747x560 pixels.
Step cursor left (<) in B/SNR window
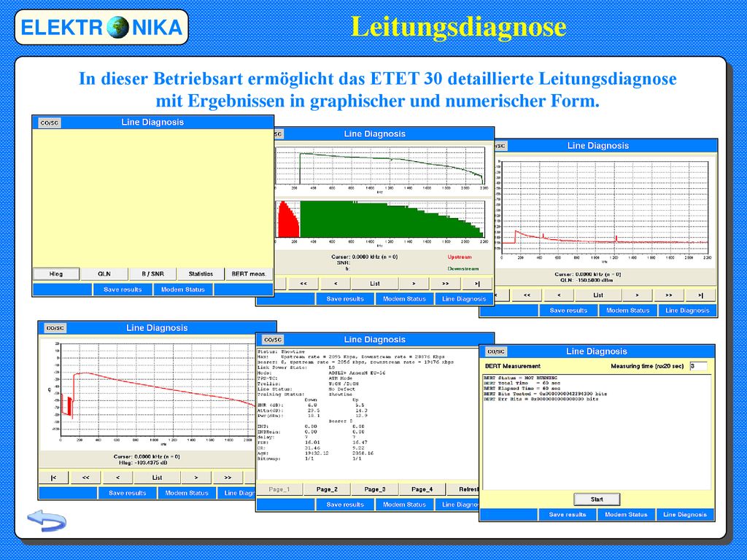(336, 284)
